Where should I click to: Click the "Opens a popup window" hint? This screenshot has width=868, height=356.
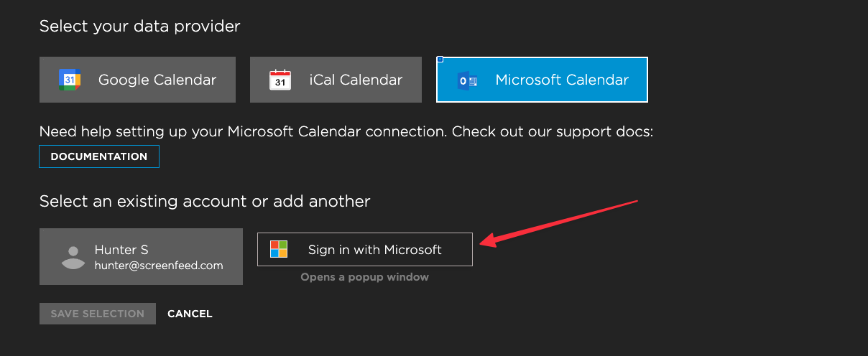click(364, 277)
